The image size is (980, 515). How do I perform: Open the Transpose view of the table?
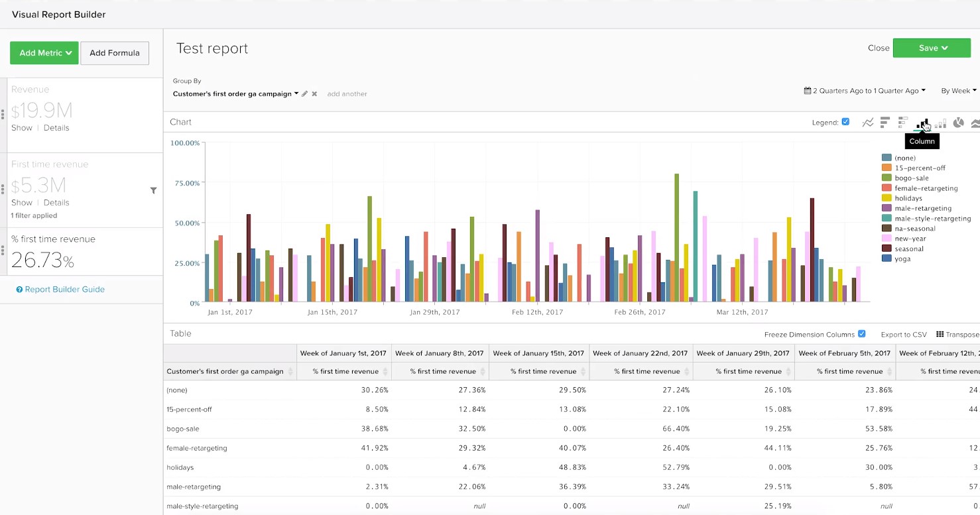pyautogui.click(x=961, y=334)
